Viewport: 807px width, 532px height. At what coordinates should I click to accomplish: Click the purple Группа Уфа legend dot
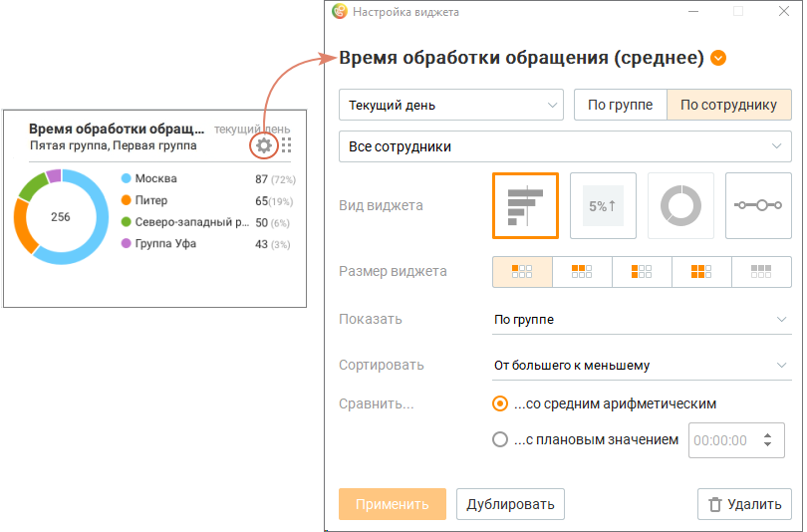coord(127,243)
